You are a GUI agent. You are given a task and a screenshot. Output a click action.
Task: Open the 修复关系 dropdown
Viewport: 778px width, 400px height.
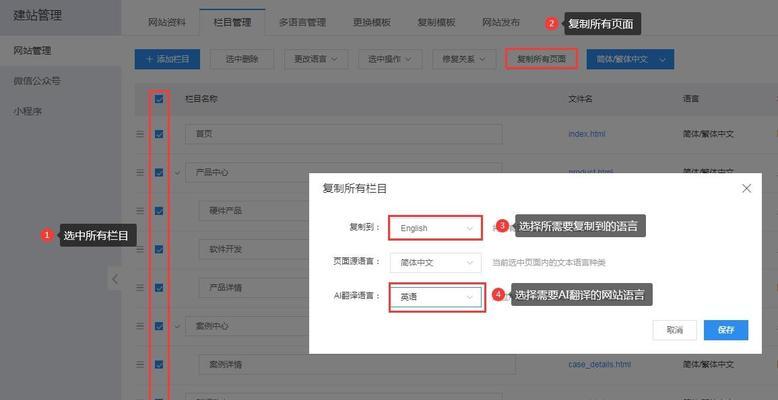tap(465, 59)
